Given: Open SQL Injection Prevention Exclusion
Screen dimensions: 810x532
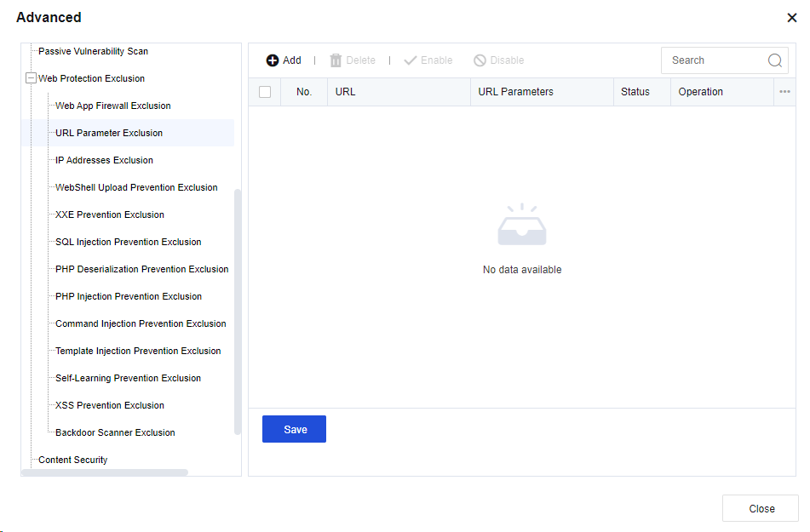Looking at the screenshot, I should click(x=128, y=242).
